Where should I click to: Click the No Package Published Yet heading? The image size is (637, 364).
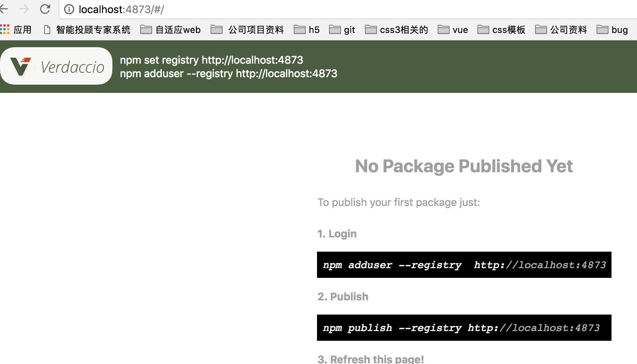(x=464, y=166)
